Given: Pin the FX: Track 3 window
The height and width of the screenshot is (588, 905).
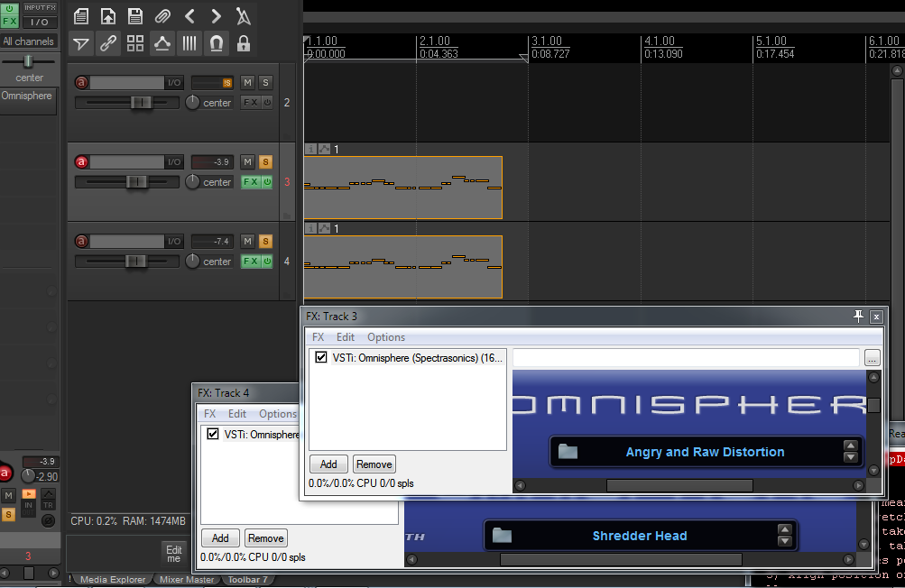Looking at the screenshot, I should point(858,316).
